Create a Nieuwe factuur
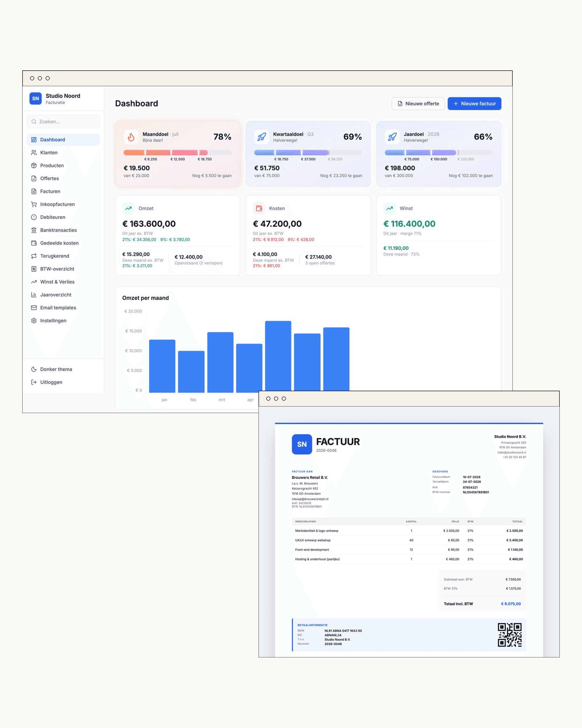582x728 pixels. (474, 104)
